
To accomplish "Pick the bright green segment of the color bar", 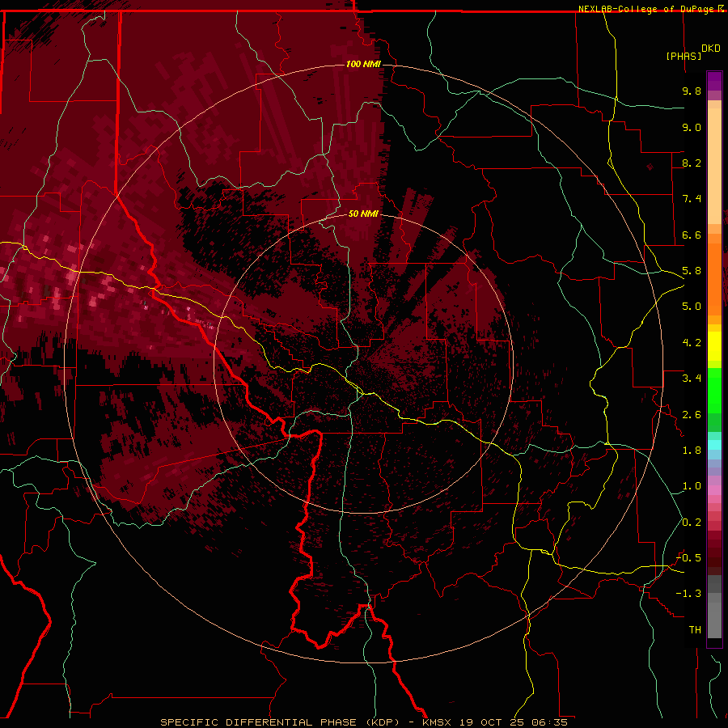I will [x=714, y=390].
